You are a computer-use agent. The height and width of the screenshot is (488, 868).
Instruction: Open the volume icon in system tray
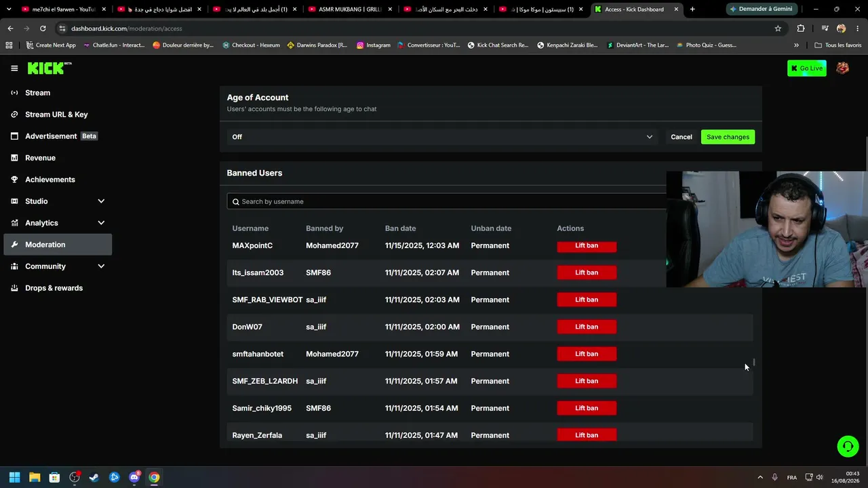820,477
